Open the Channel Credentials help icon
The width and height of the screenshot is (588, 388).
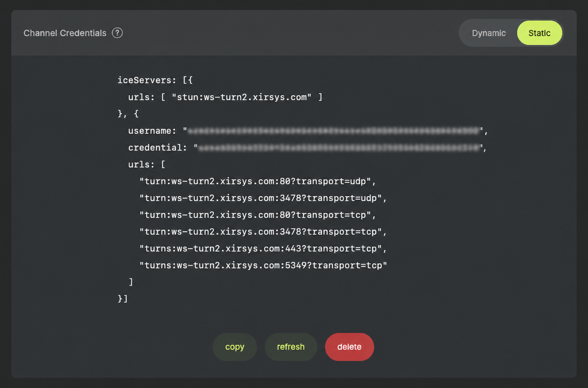click(x=117, y=33)
